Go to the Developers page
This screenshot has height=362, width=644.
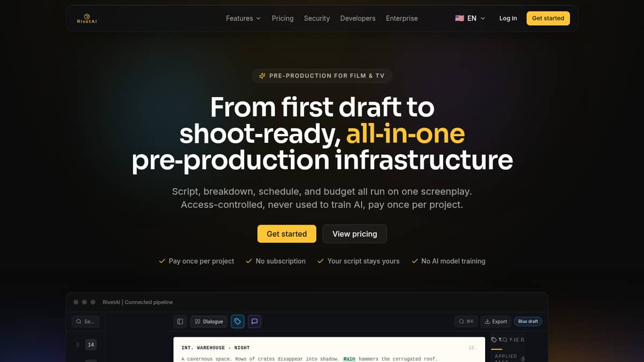pyautogui.click(x=358, y=18)
